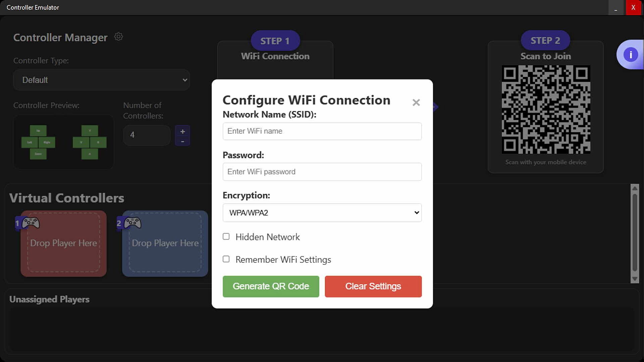Close the Configure WiFi dialog with the X
This screenshot has height=362, width=644.
[x=416, y=103]
